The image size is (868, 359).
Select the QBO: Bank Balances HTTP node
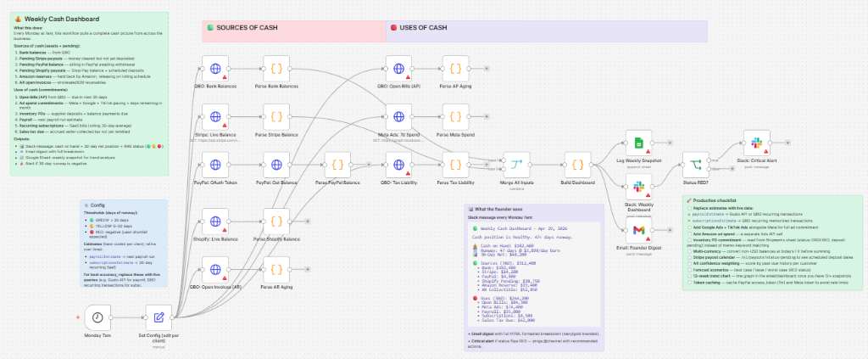click(215, 69)
